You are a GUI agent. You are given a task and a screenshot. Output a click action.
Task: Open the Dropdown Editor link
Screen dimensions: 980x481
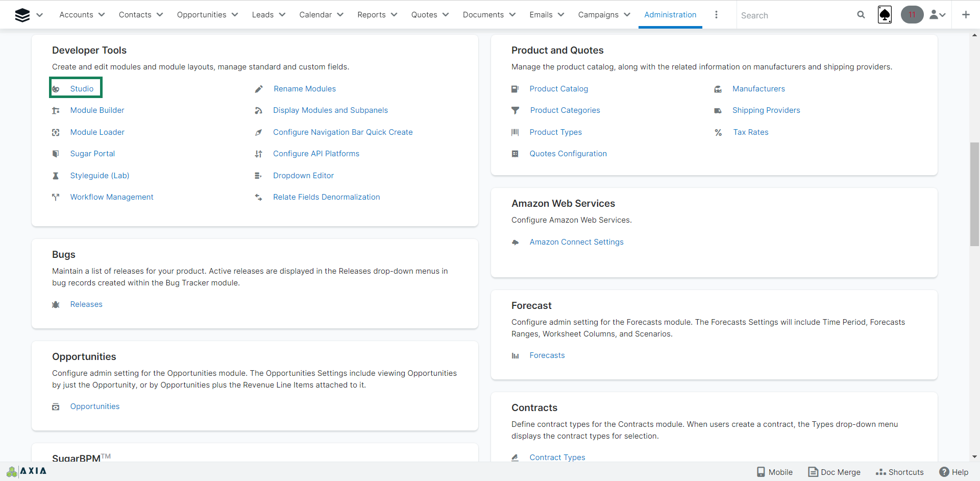303,176
